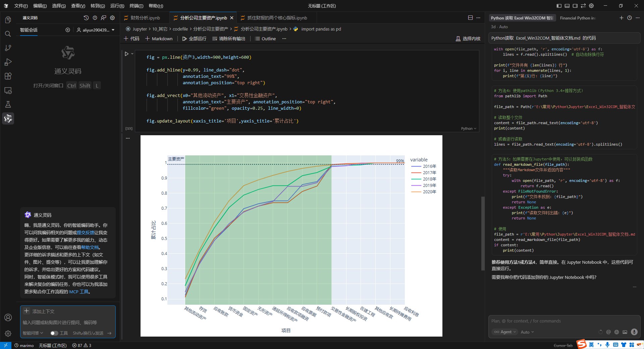This screenshot has height=349, width=644.
Task: Open the Agent mode dropdown
Action: click(x=505, y=332)
